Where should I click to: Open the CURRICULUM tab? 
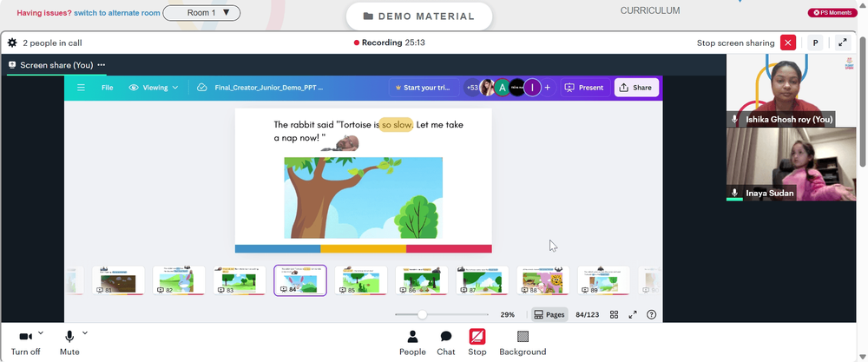650,10
